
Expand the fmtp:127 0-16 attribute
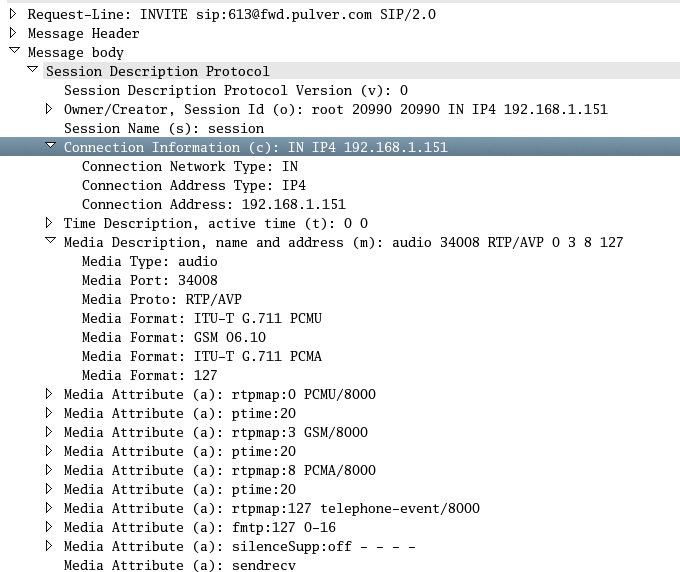49,527
